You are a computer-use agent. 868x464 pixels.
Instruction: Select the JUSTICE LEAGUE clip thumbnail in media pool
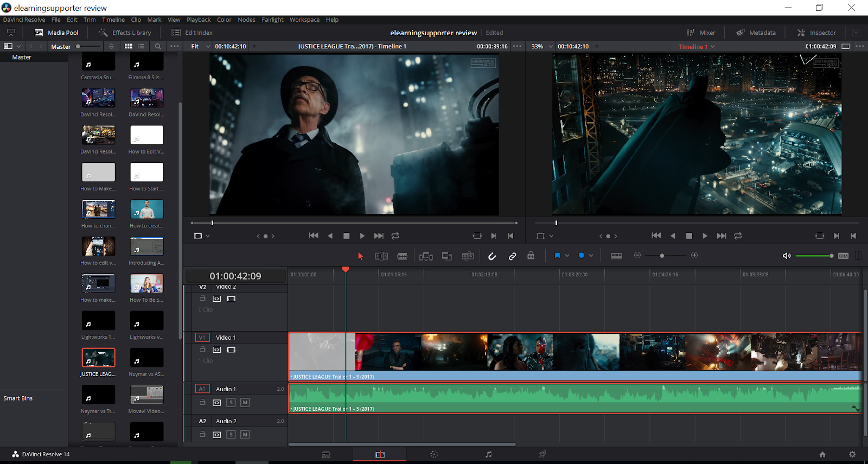[98, 358]
